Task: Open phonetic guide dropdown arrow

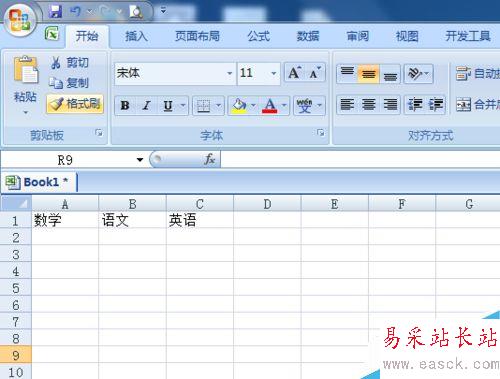Action: click(320, 106)
